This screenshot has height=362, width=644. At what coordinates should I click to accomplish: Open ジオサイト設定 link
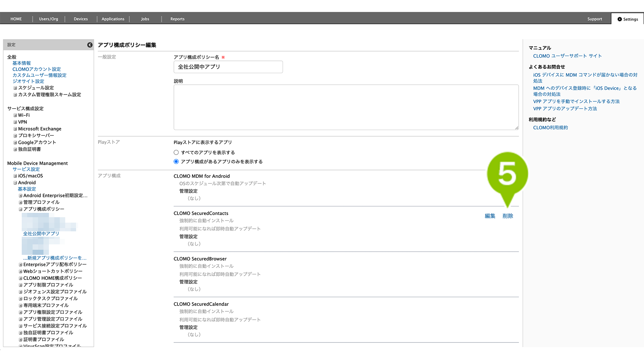[x=28, y=81]
